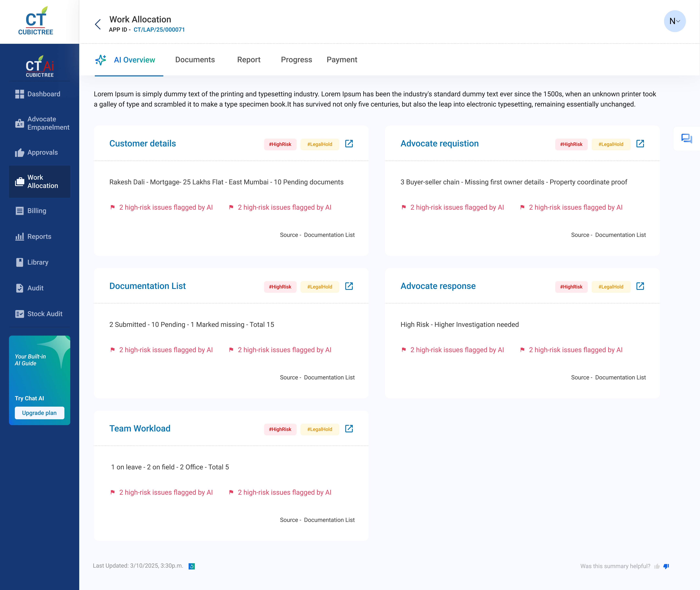The image size is (700, 590).
Task: Open Advocate Empanelment in sidebar
Action: [x=39, y=123]
